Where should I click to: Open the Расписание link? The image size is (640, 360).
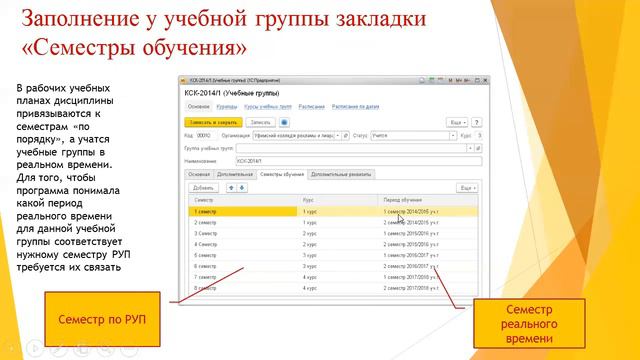click(311, 107)
